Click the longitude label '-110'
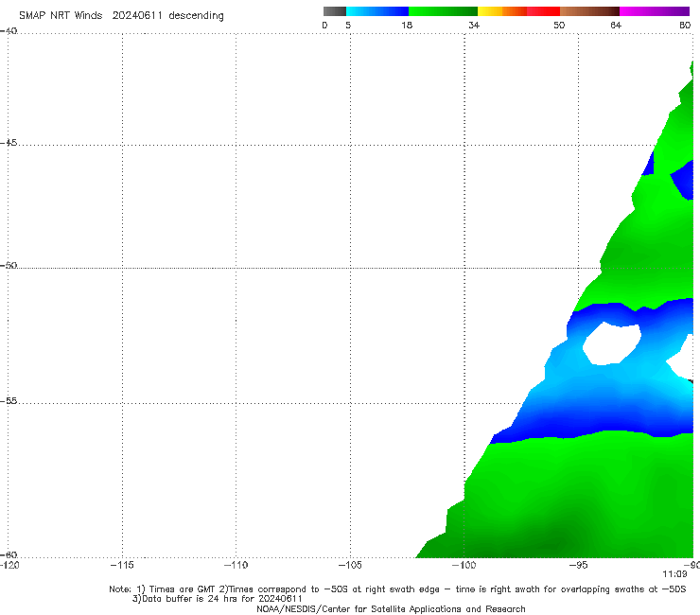The width and height of the screenshot is (700, 615). pos(236,565)
